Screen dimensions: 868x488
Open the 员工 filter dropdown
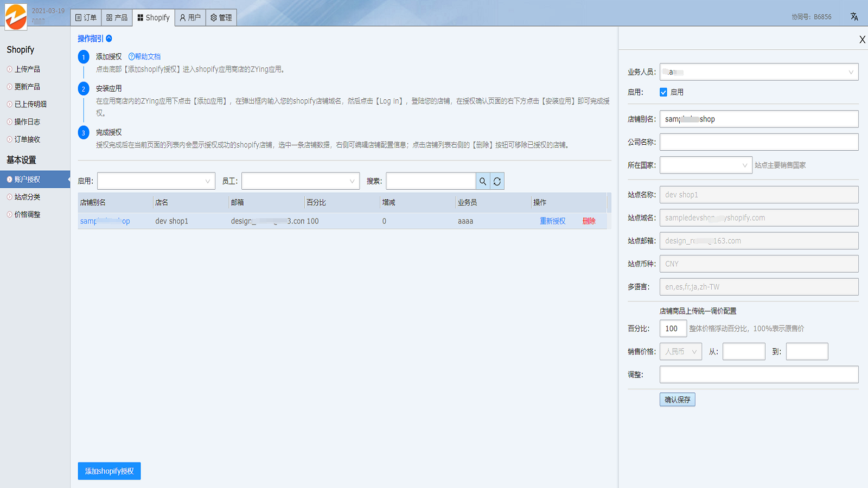click(301, 181)
